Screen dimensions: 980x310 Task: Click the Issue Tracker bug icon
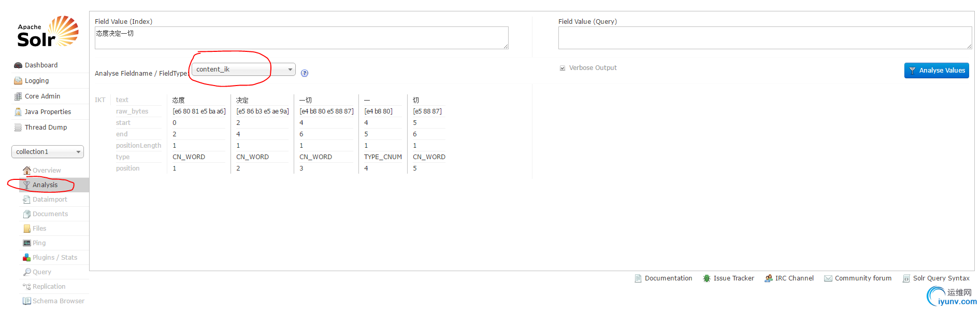(x=707, y=278)
